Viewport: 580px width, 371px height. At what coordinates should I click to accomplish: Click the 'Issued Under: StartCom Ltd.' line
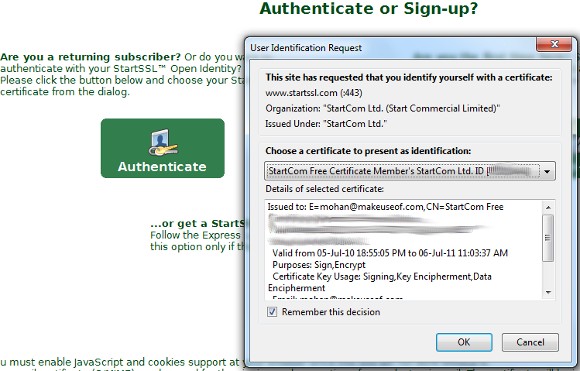pos(326,124)
